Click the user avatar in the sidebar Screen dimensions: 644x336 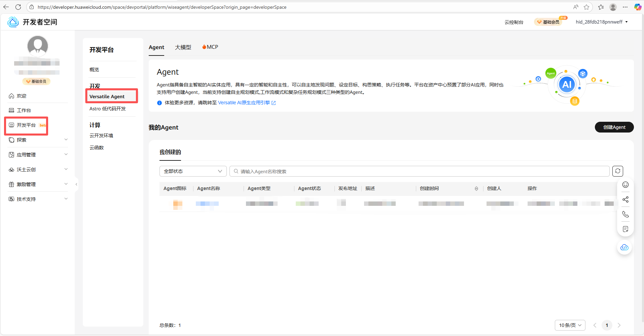pyautogui.click(x=38, y=46)
